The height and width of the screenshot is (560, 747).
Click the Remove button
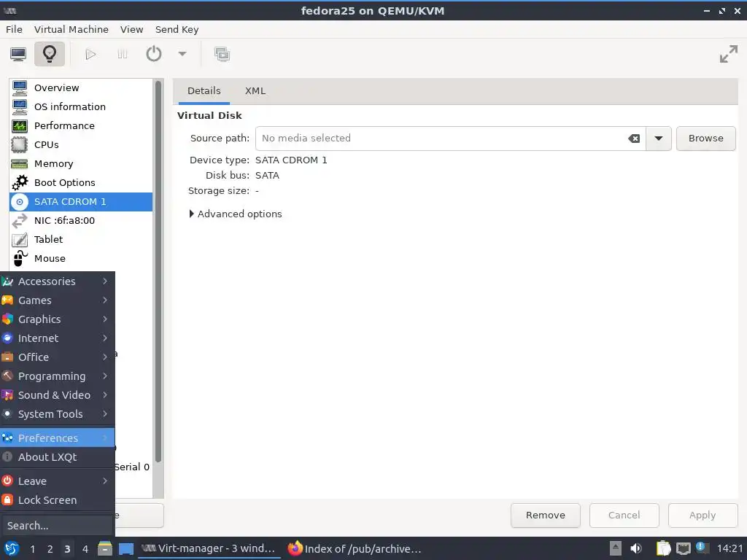coord(546,516)
